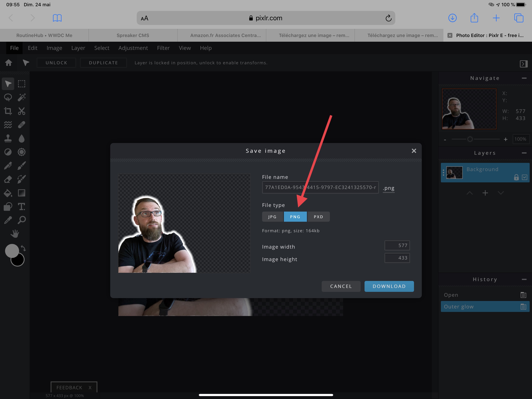Screen dimensions: 532x399
Task: Select the Hand pan tool
Action: pyautogui.click(x=15, y=233)
